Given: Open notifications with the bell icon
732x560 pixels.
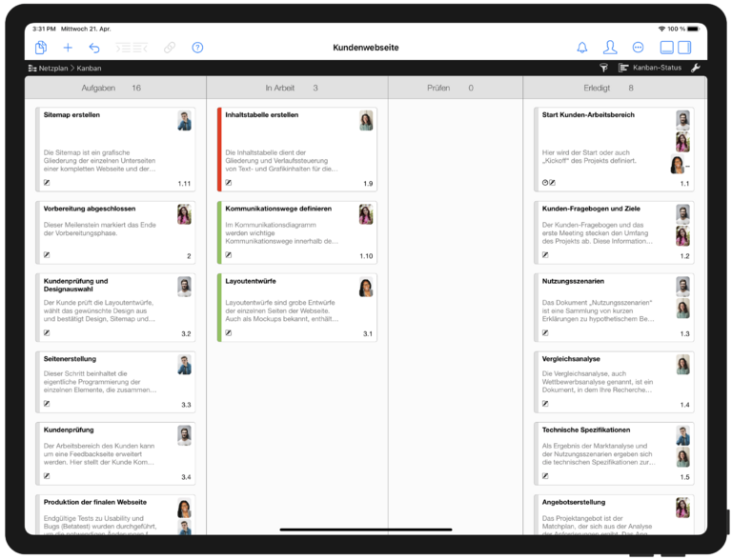Looking at the screenshot, I should tap(582, 48).
